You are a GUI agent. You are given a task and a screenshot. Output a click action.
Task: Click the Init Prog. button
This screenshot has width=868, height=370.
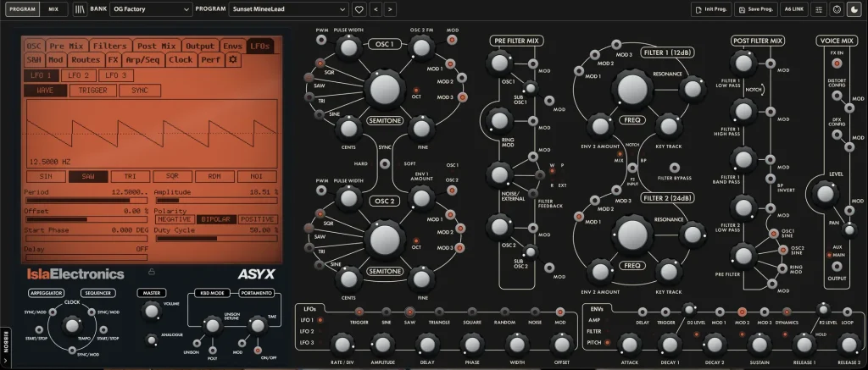coord(711,9)
